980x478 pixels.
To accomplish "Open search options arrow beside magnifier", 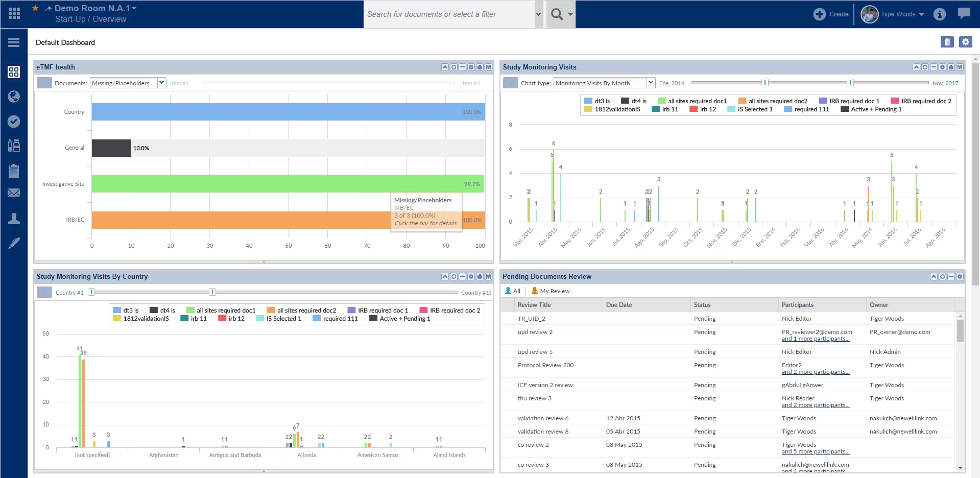I will [x=570, y=14].
